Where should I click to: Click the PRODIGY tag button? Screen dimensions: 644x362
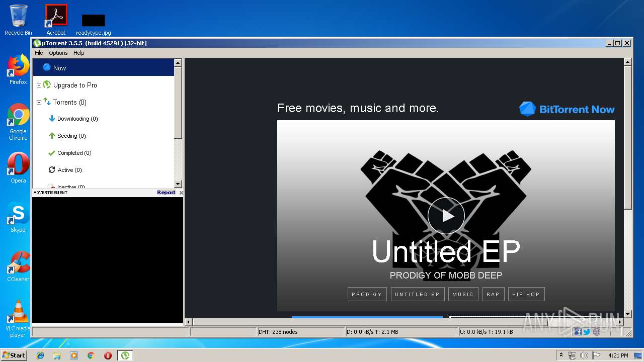click(x=367, y=294)
